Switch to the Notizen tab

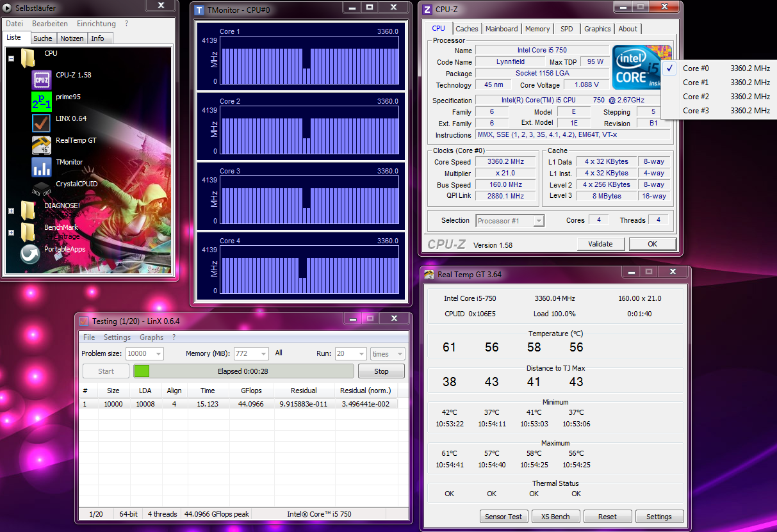point(72,38)
